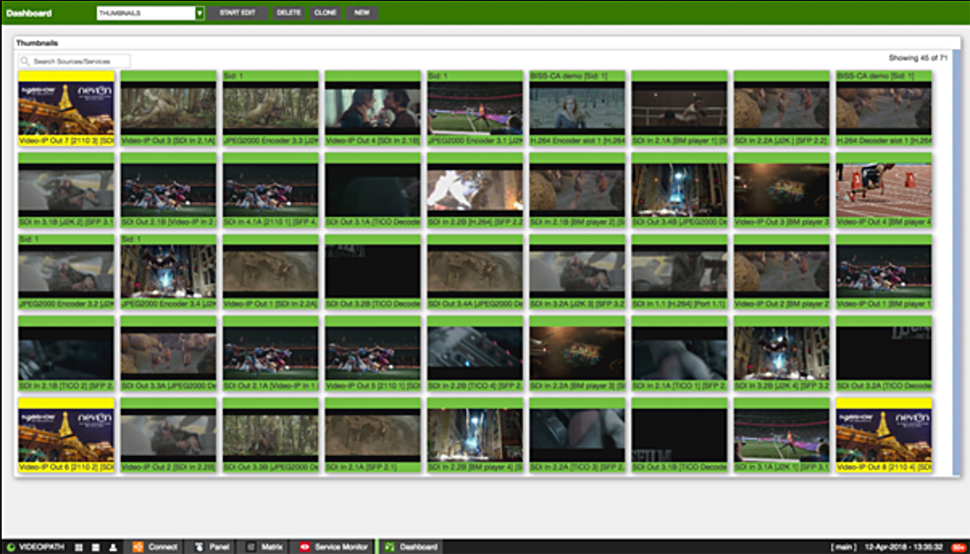
Task: Open the Video-IP Out 7 [2110 3] thumbnail
Action: (66, 108)
